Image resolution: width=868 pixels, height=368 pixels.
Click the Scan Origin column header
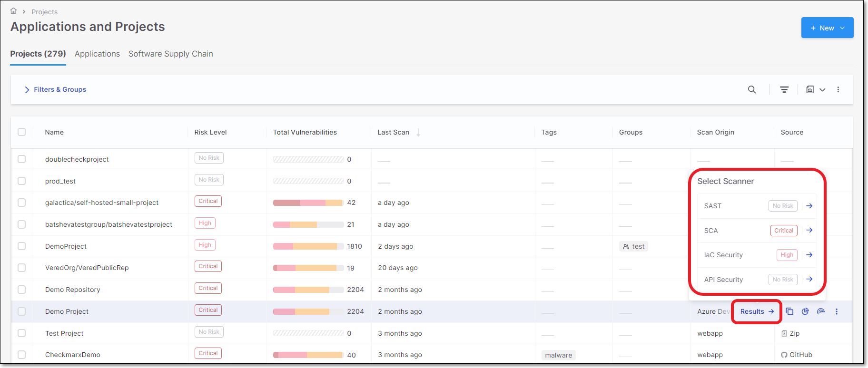716,132
